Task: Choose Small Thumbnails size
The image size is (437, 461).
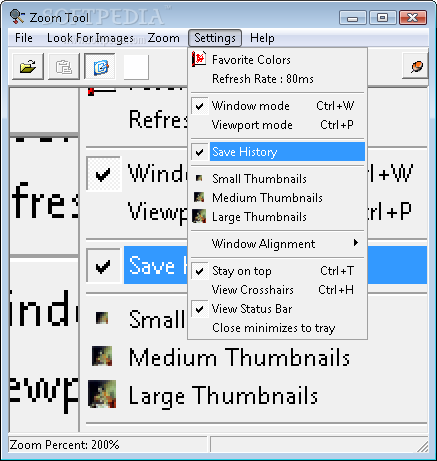Action: point(278,179)
